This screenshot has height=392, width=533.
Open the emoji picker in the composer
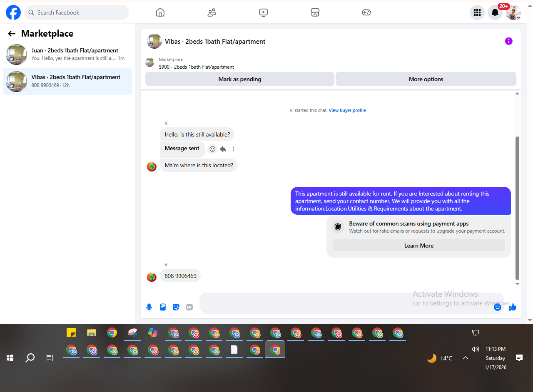pos(498,307)
